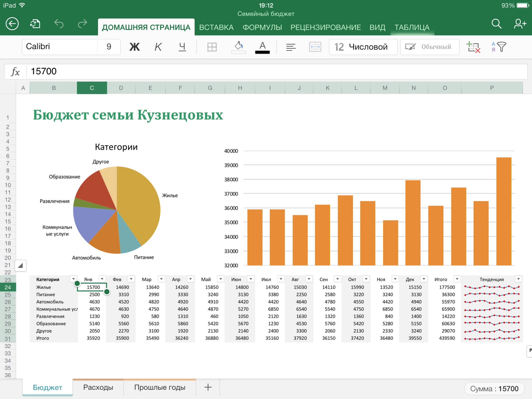This screenshot has height=399, width=532.
Task: Open the Итого column filter dropdown
Action: click(457, 279)
